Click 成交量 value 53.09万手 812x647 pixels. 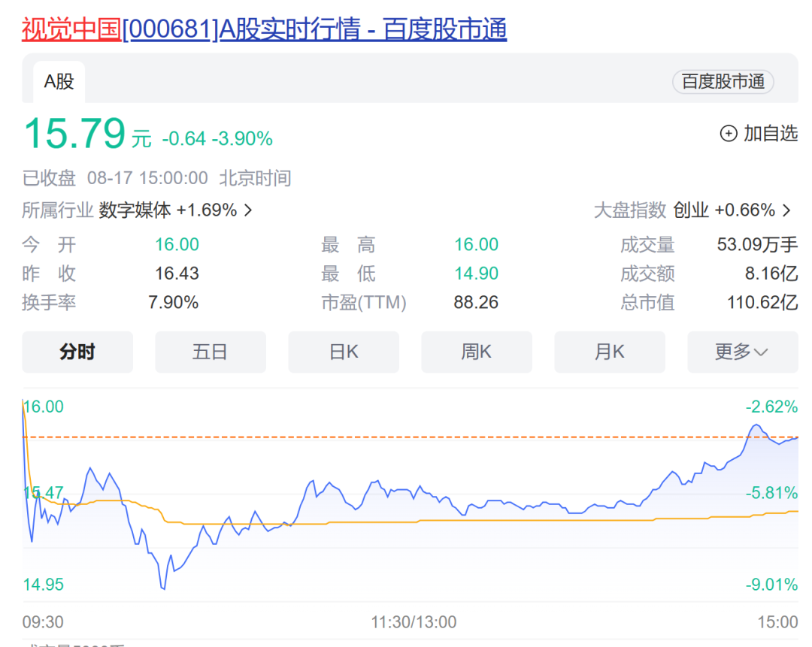tap(758, 244)
